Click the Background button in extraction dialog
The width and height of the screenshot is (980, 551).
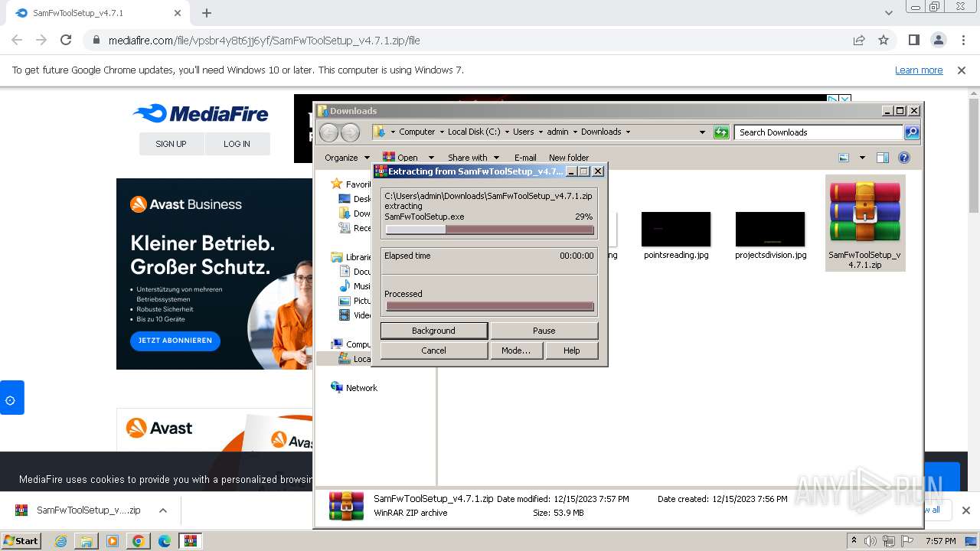point(433,331)
